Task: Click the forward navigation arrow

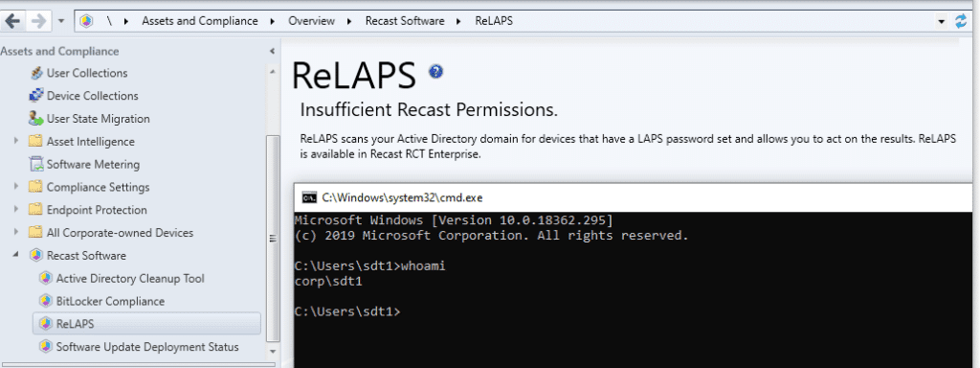Action: pos(38,21)
